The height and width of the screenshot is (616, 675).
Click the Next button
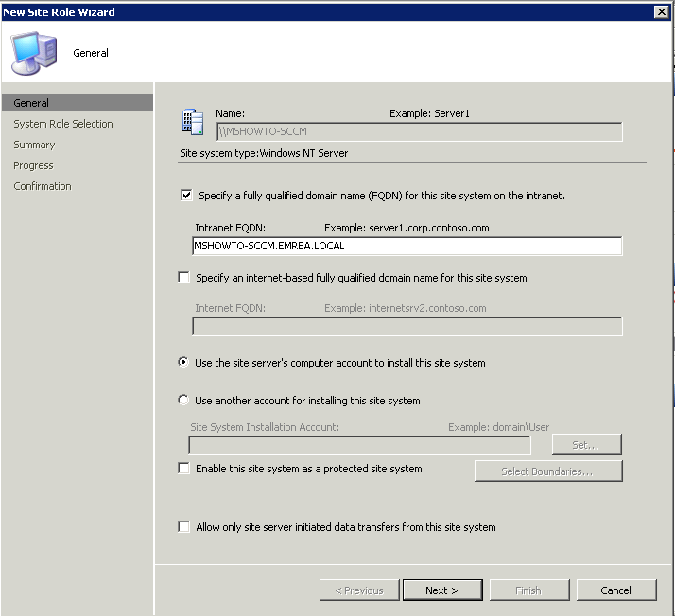tap(442, 590)
